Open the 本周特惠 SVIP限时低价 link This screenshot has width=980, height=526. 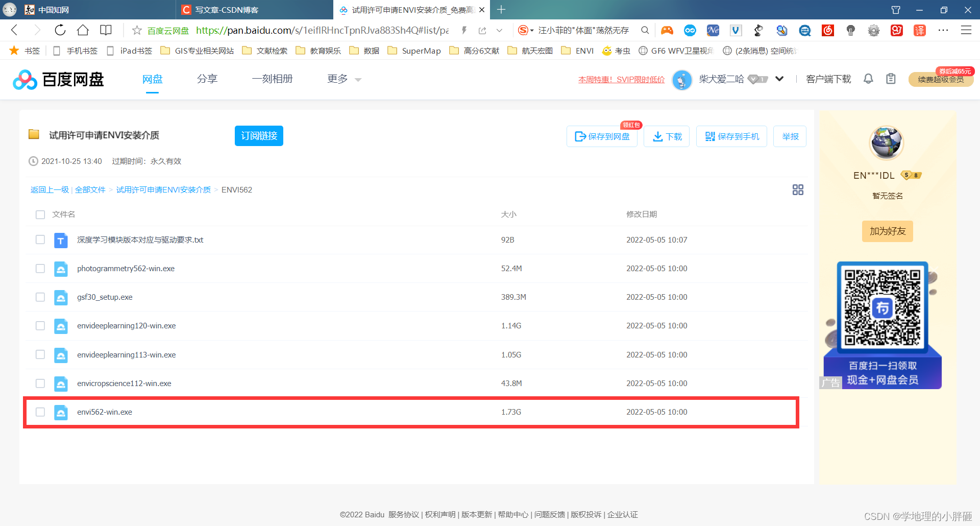click(x=621, y=80)
